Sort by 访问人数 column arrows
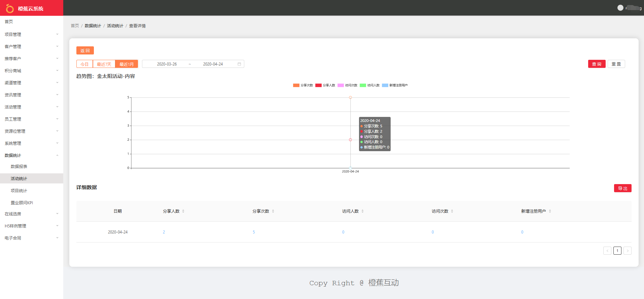Viewport: 644px width, 299px height. pyautogui.click(x=362, y=211)
